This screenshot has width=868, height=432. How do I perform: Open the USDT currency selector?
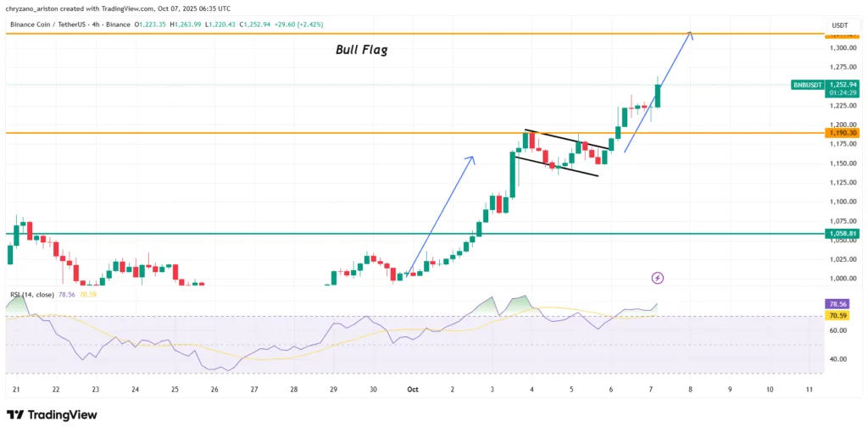point(840,25)
